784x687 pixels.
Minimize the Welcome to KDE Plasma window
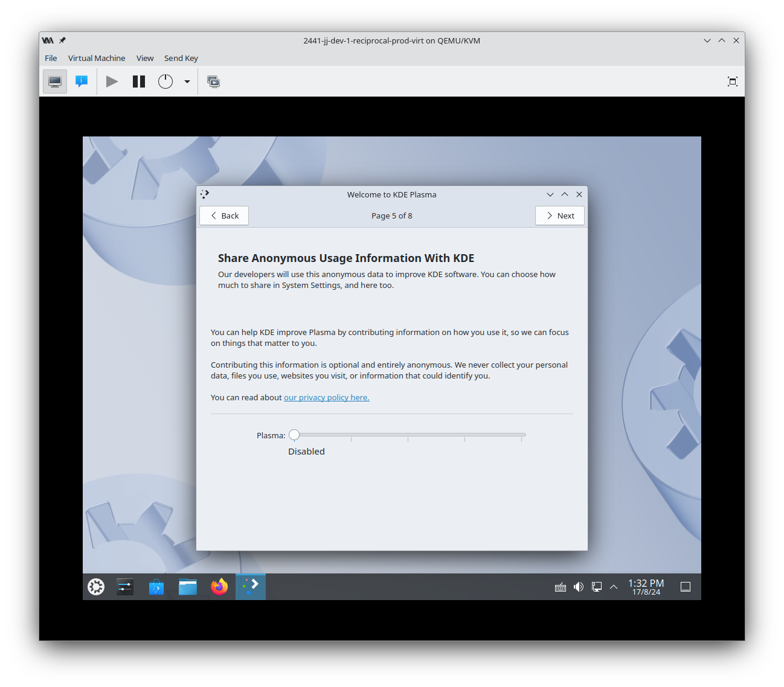click(550, 194)
